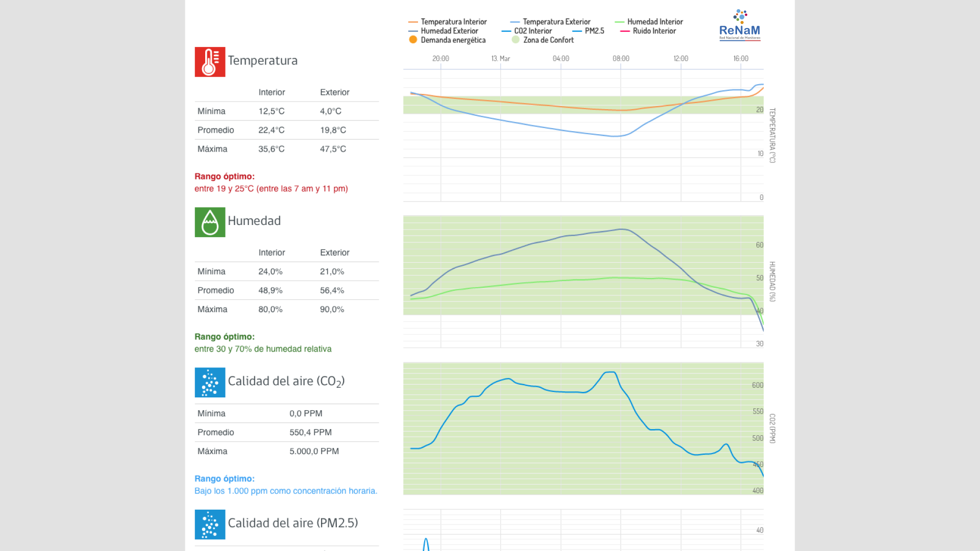Click exterior average humidity 56,4%

332,290
